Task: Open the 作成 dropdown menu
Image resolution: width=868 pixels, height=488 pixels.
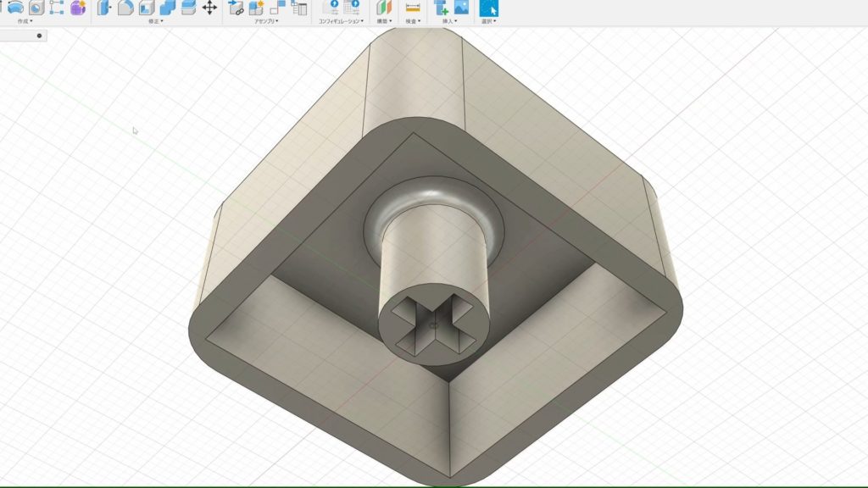Action: tap(25, 21)
